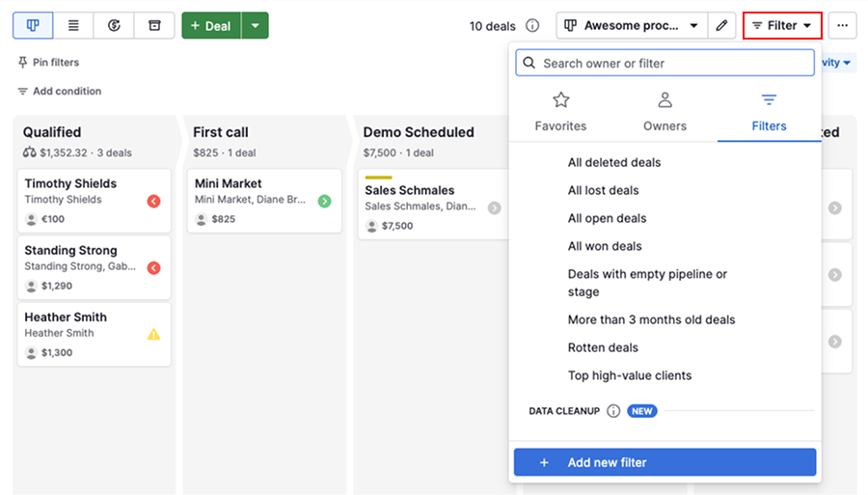868x495 pixels.
Task: Click the green add Deal button
Action: [x=211, y=26]
